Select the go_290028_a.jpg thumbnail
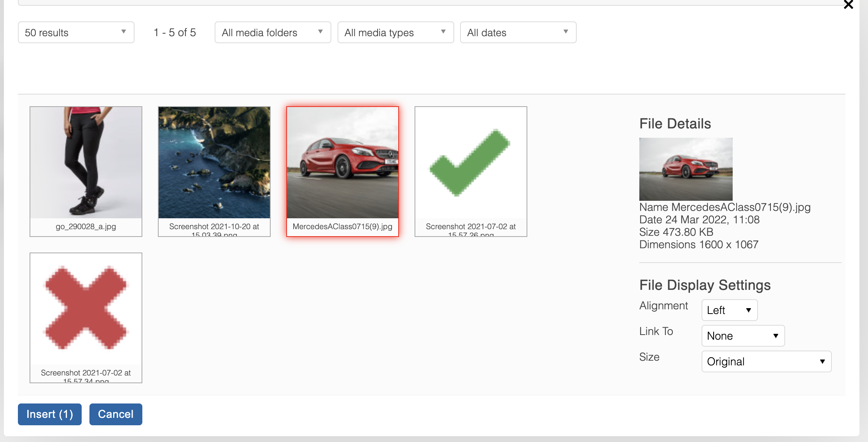The height and width of the screenshot is (442, 868). [86, 163]
